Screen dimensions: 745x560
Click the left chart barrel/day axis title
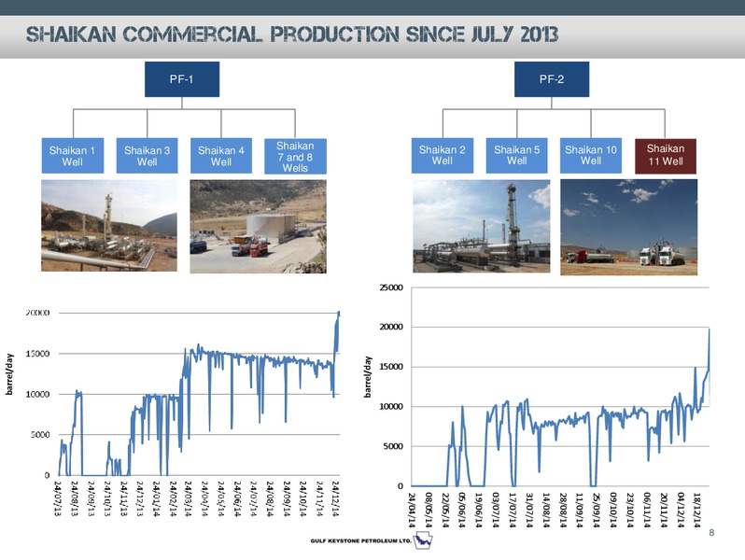pos(9,374)
